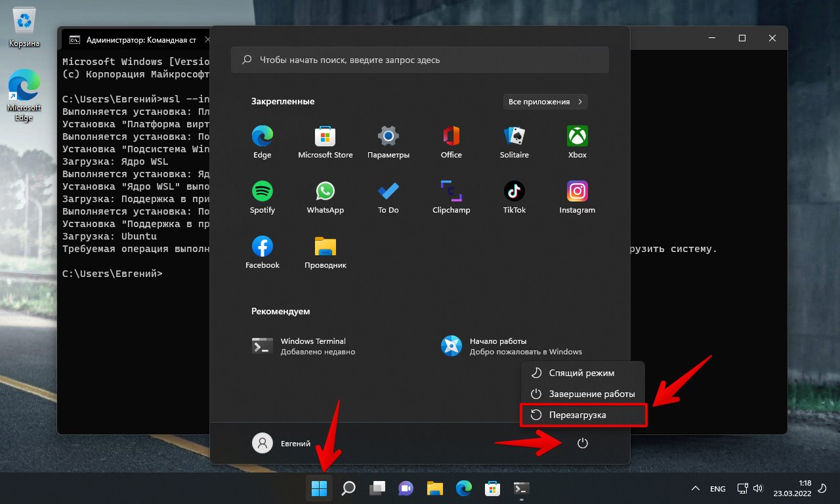Open File Explorer from taskbar
This screenshot has height=504, width=840.
coord(435,488)
